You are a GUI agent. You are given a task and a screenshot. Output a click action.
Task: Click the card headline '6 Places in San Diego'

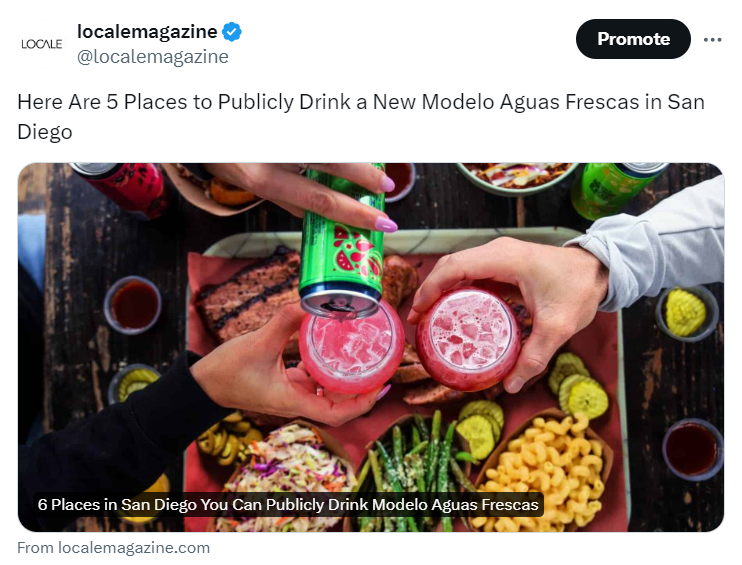click(x=288, y=505)
